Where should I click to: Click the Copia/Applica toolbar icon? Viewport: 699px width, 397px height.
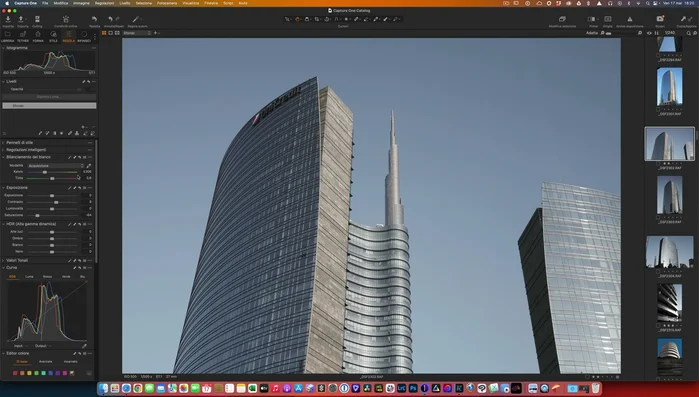coord(686,20)
